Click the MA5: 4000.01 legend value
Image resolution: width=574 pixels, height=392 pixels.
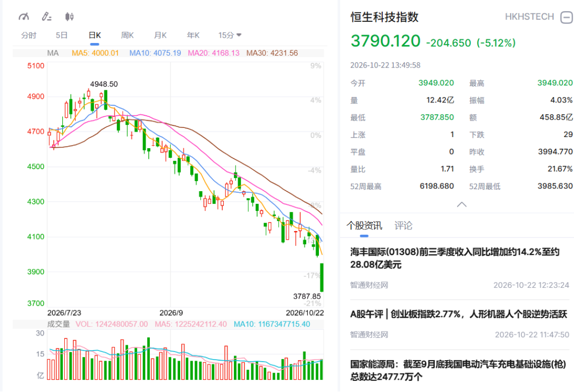coord(95,53)
